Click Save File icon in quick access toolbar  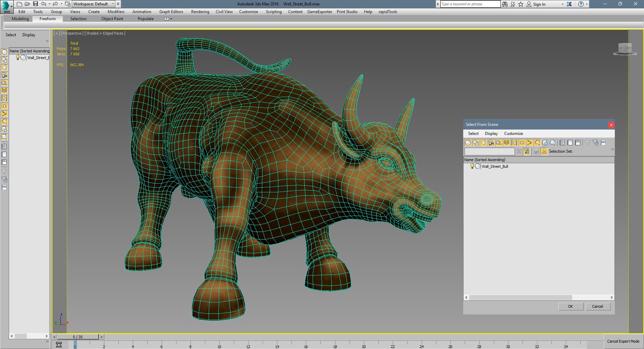tap(36, 4)
